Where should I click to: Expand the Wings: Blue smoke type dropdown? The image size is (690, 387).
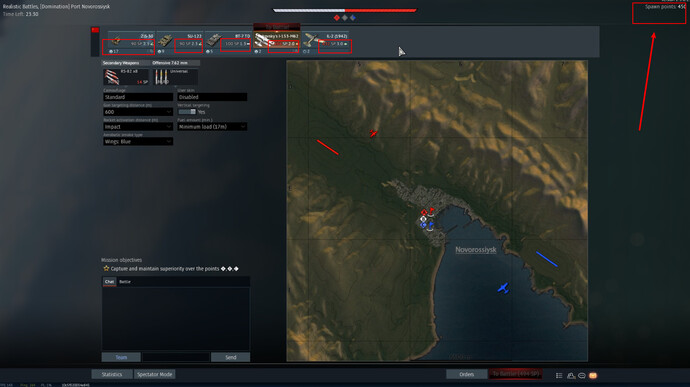click(x=138, y=141)
